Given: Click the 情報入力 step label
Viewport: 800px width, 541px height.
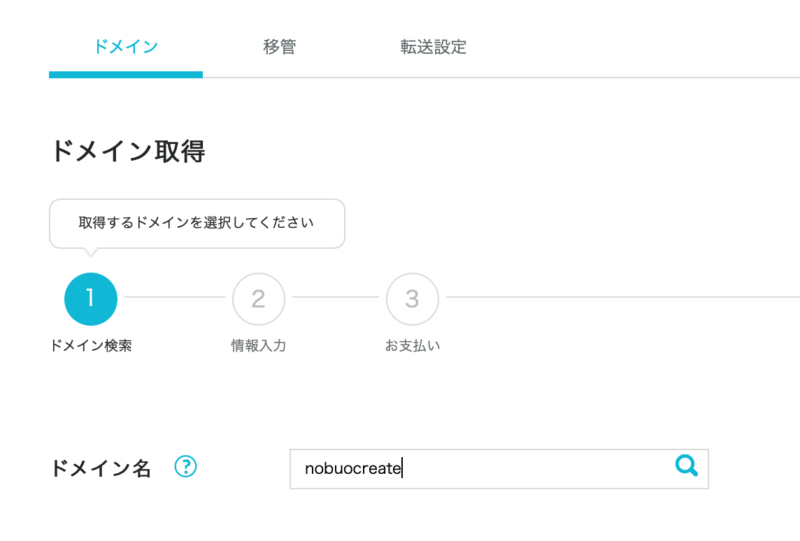Looking at the screenshot, I should click(259, 346).
